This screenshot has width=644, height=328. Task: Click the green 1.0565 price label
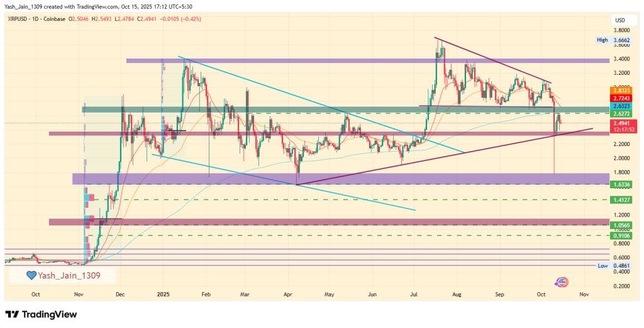[621, 225]
